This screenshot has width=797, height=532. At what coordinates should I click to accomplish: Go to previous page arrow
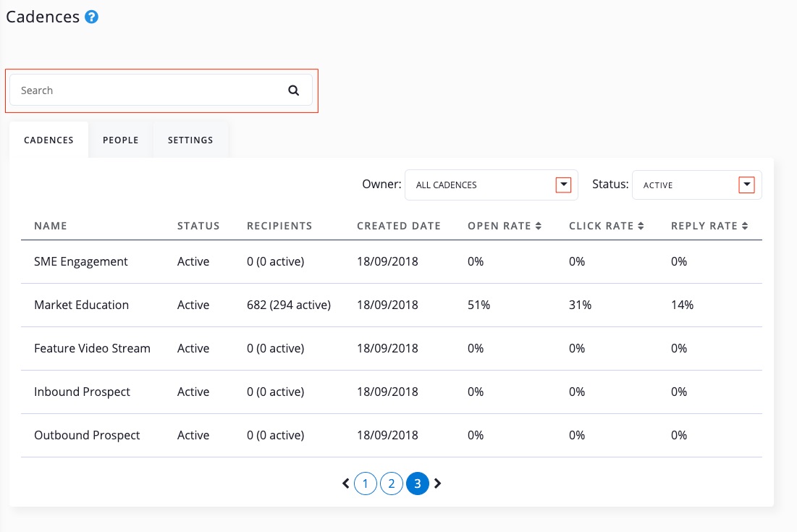tap(346, 483)
